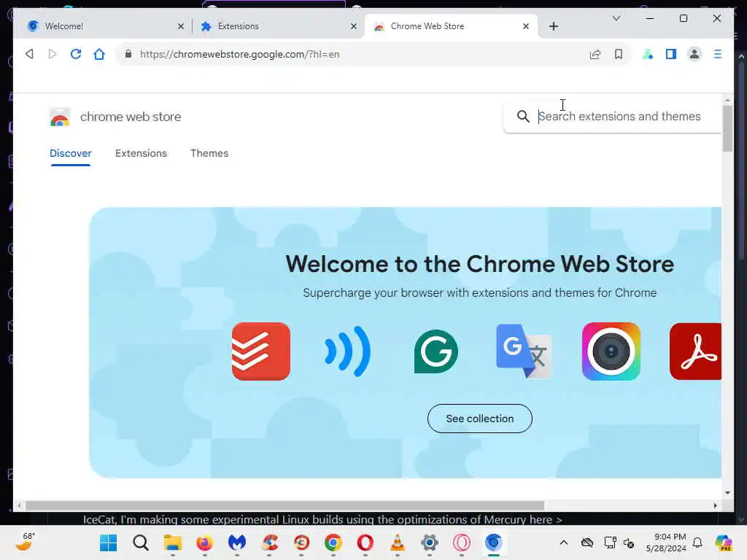747x560 pixels.
Task: Click the page vertical scrollbar thumb
Action: point(727,128)
